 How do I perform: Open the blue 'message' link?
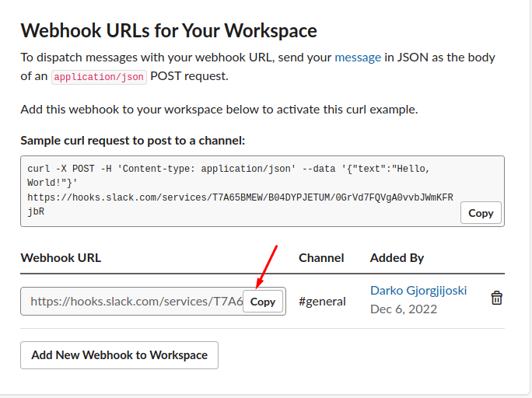[x=358, y=58]
